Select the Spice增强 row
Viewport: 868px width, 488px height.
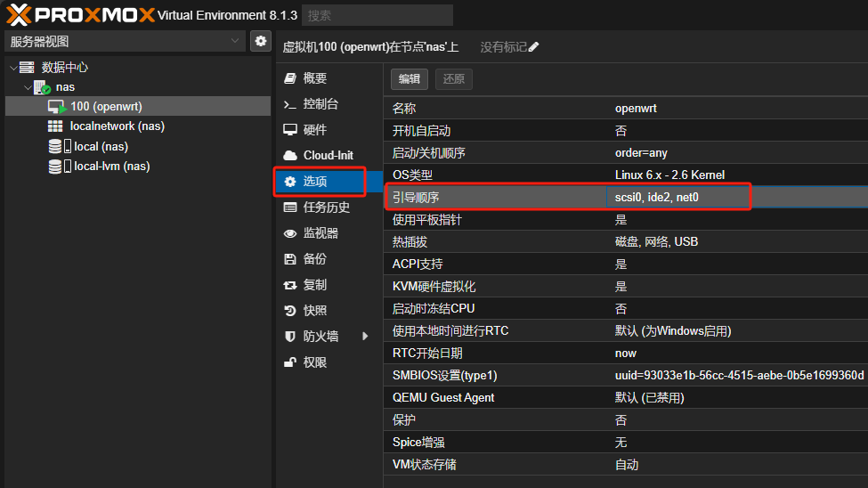point(626,442)
